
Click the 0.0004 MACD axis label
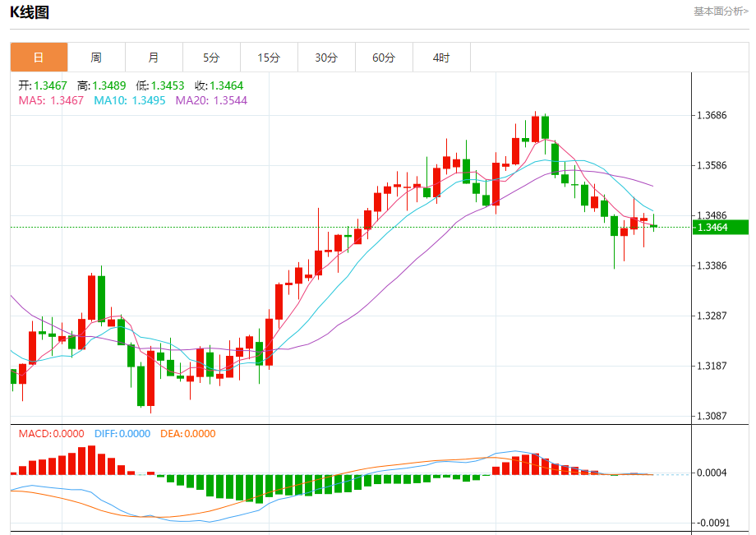pos(712,473)
